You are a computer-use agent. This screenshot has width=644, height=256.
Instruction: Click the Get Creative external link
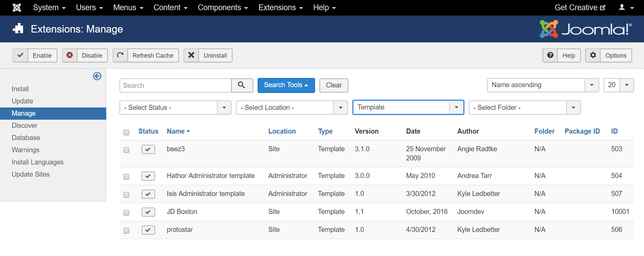point(580,7)
